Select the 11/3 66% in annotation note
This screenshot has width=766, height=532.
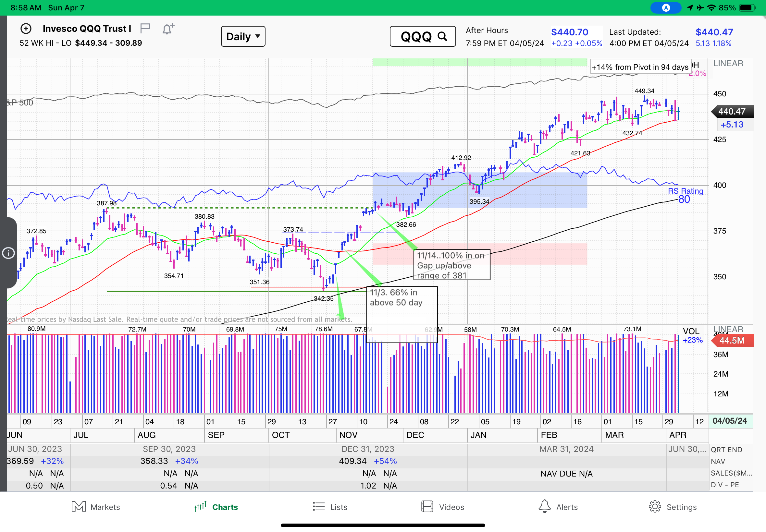[x=402, y=314]
